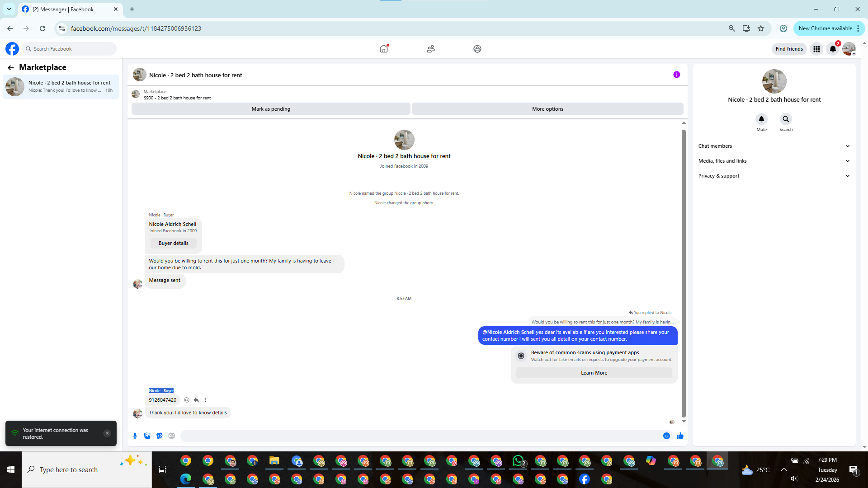React to the 9126047420 message
This screenshot has height=488, width=868.
pos(187,400)
